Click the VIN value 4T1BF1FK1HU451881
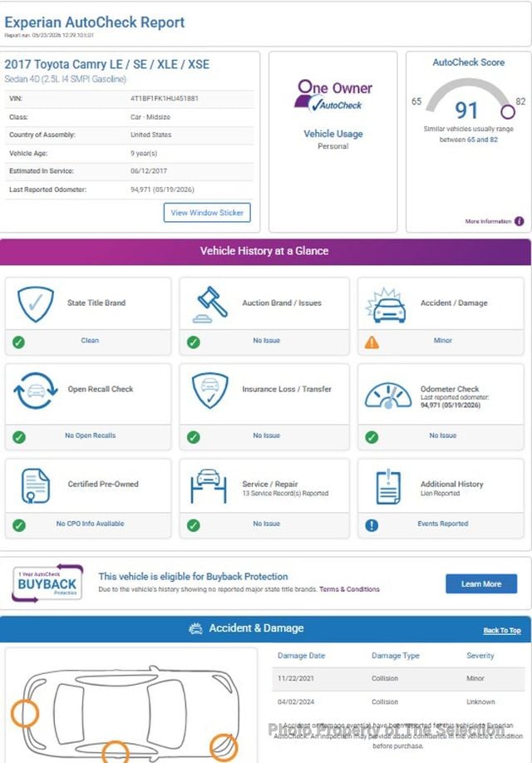Viewport: 532px width, 763px height. pyautogui.click(x=164, y=98)
